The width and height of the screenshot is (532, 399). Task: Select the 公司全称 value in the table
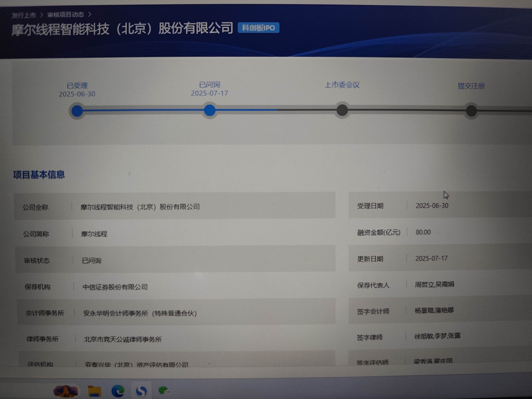[140, 207]
